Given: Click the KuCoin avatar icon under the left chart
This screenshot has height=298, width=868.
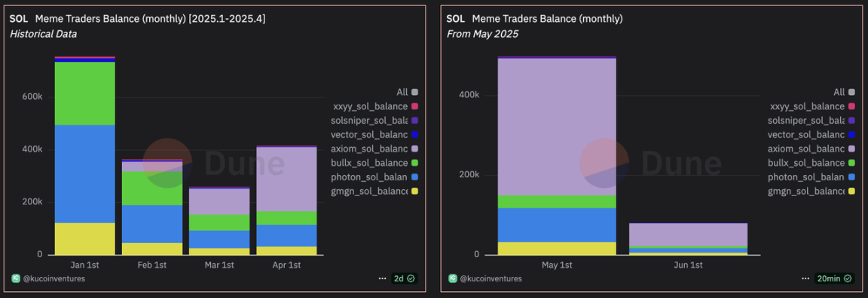Looking at the screenshot, I should (x=15, y=278).
